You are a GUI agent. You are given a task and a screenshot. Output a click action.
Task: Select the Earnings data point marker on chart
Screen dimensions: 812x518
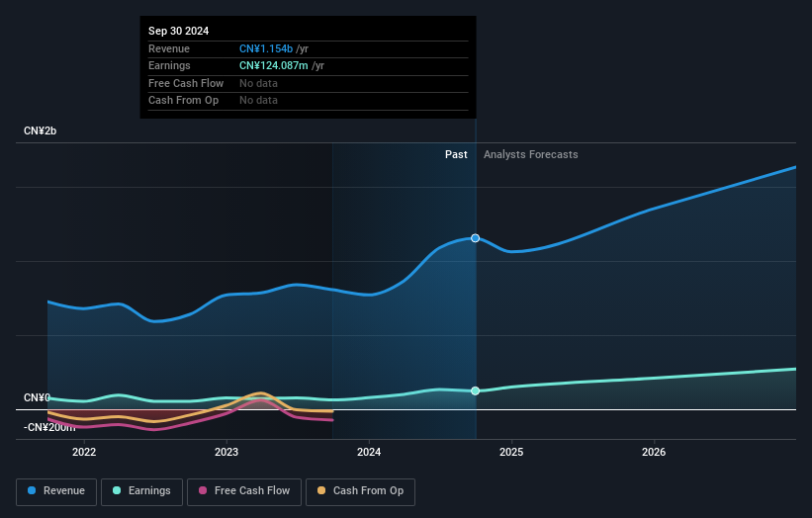pos(476,391)
